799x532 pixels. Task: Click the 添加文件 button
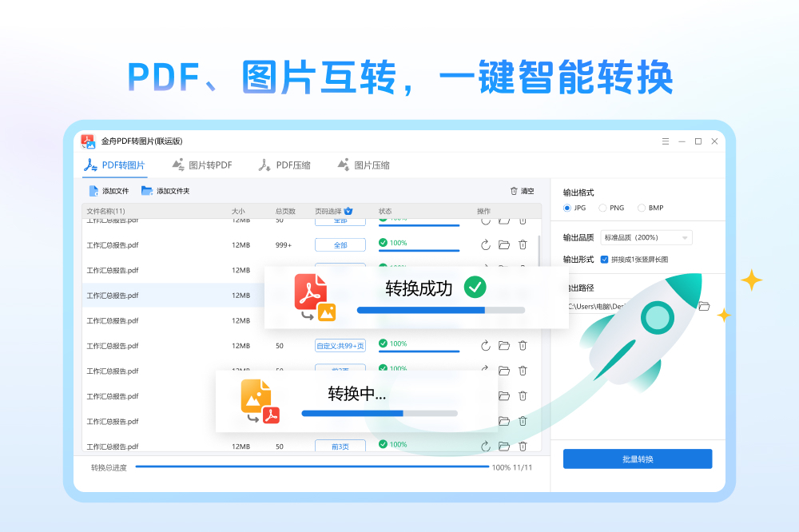(109, 191)
